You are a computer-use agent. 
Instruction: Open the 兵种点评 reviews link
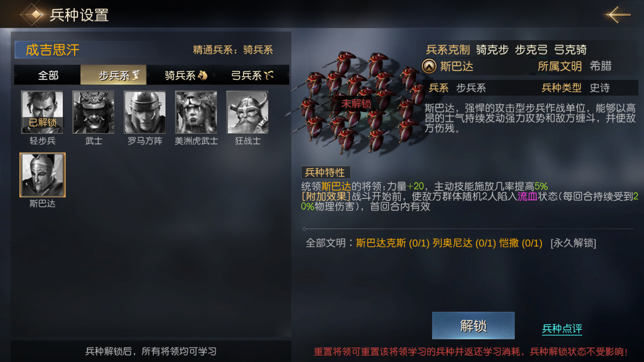tap(562, 328)
